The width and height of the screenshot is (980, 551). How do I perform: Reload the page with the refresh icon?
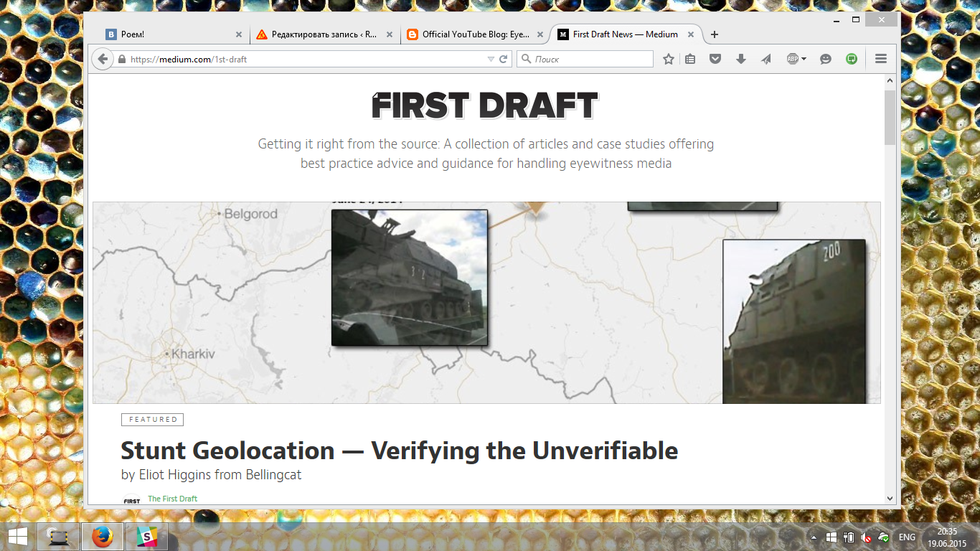(504, 59)
